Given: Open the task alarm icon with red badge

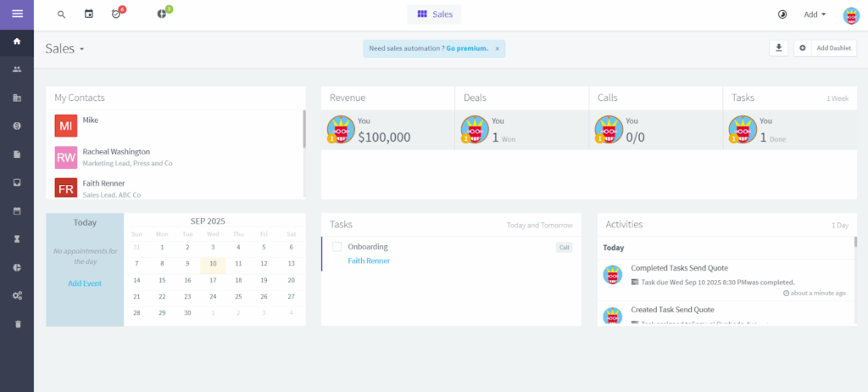Looking at the screenshot, I should (x=117, y=14).
